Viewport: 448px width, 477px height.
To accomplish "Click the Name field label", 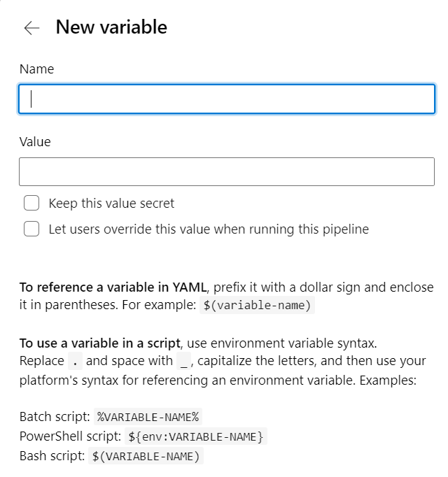I will [36, 69].
